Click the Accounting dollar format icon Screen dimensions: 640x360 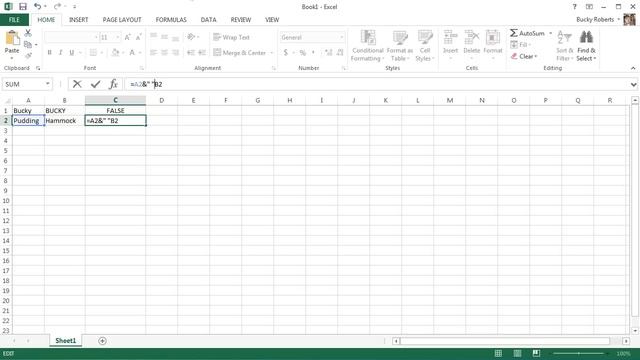tap(286, 53)
